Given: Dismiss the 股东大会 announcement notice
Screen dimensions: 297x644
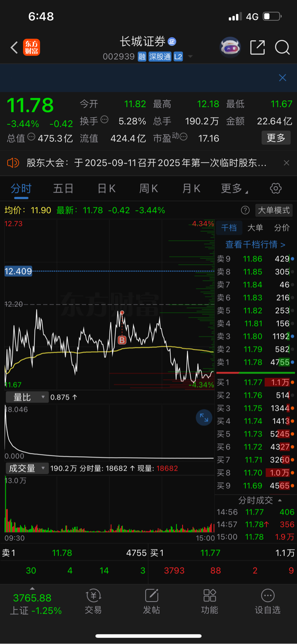Looking at the screenshot, I should point(287,163).
